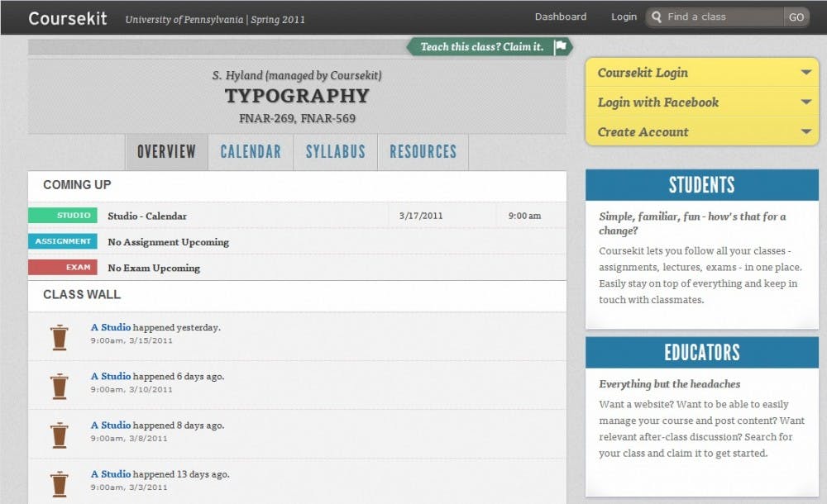827x504 pixels.
Task: Click the red EXAM tag badge
Action: point(63,268)
